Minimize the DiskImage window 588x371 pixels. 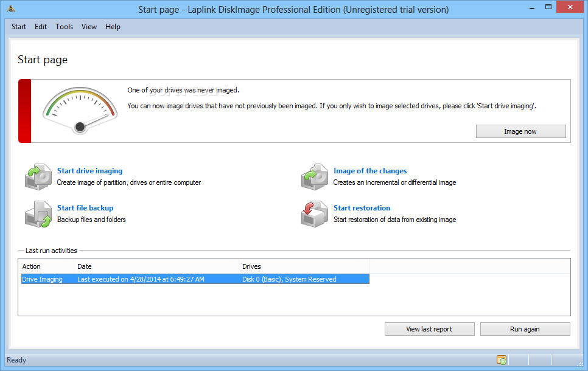[532, 8]
